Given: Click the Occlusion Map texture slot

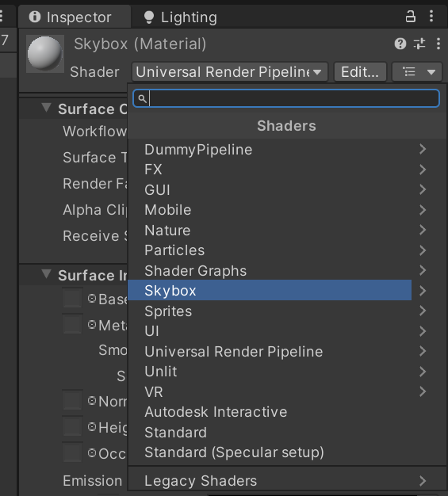Looking at the screenshot, I should (72, 452).
